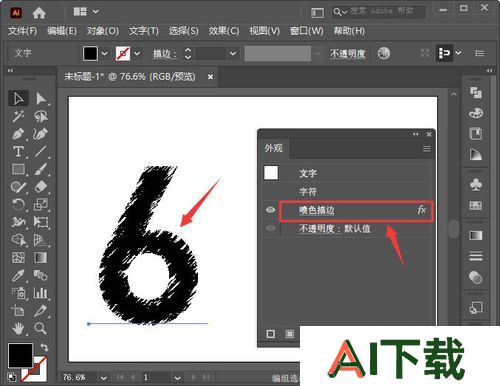
Task: Click the 不透明度 link in control bar
Action: (348, 54)
